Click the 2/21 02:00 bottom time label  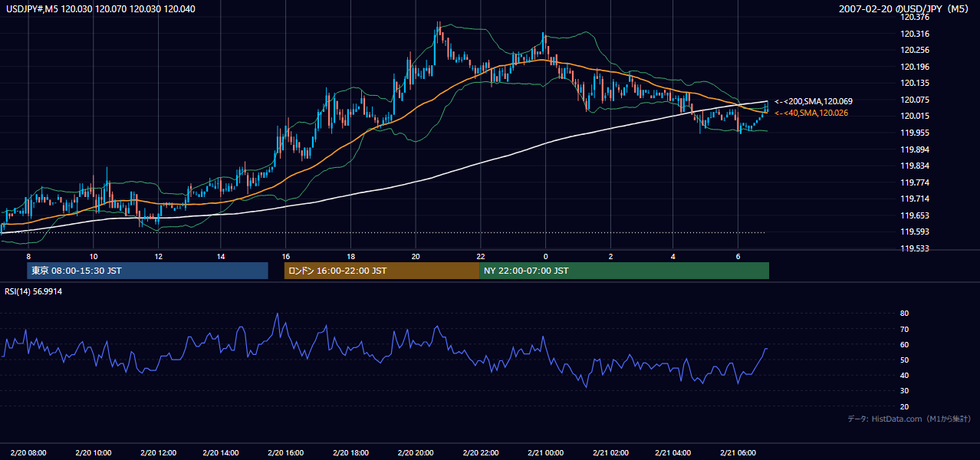[610, 452]
